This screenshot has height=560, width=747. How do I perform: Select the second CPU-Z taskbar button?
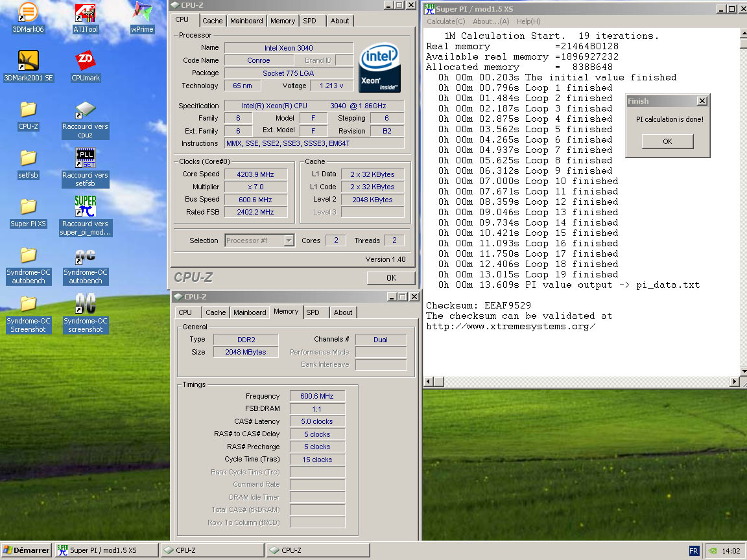pos(318,550)
